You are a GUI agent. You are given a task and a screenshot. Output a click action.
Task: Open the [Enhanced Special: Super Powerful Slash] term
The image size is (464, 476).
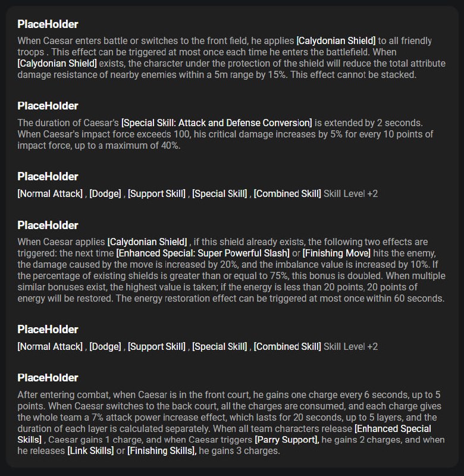coord(202,253)
